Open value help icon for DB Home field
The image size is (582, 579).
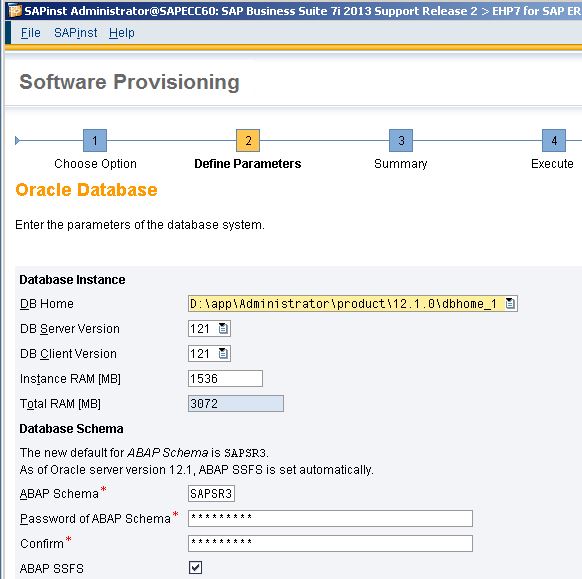click(510, 304)
